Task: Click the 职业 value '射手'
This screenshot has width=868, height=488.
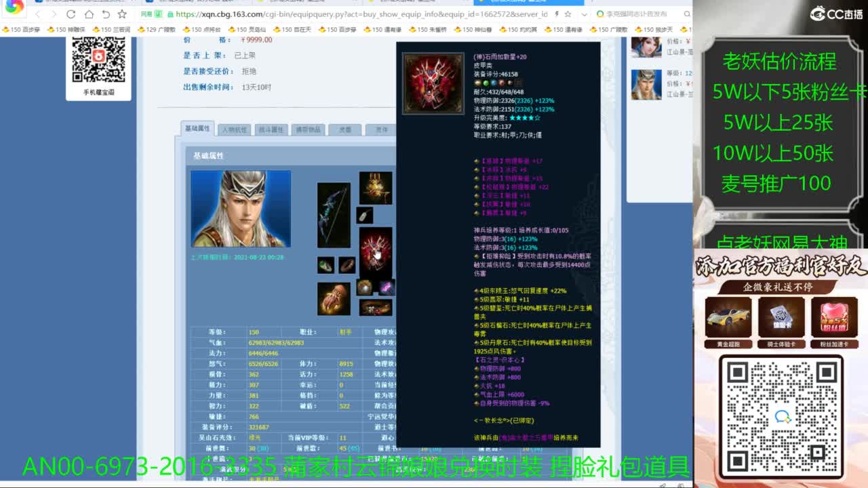Action: tap(345, 332)
